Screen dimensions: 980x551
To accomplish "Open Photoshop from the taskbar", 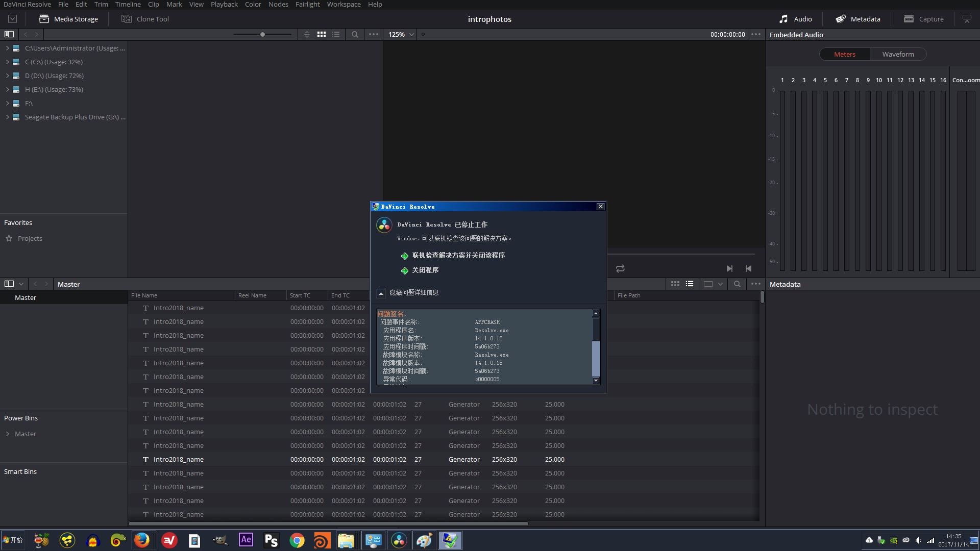I will click(271, 540).
